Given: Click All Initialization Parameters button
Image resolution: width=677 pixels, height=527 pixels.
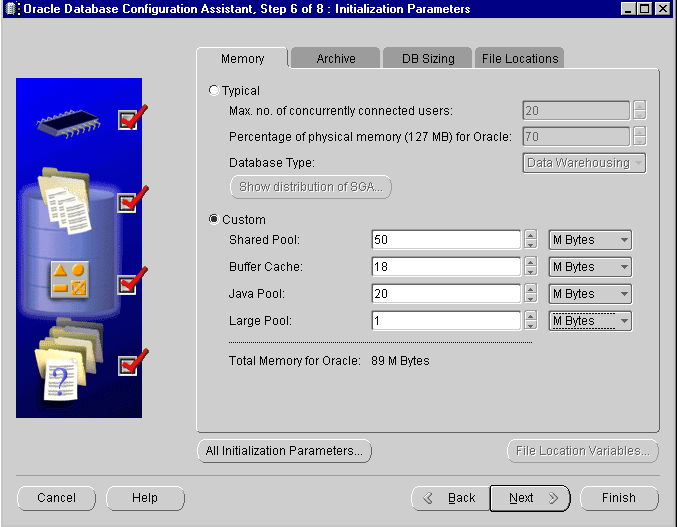Looking at the screenshot, I should [284, 451].
